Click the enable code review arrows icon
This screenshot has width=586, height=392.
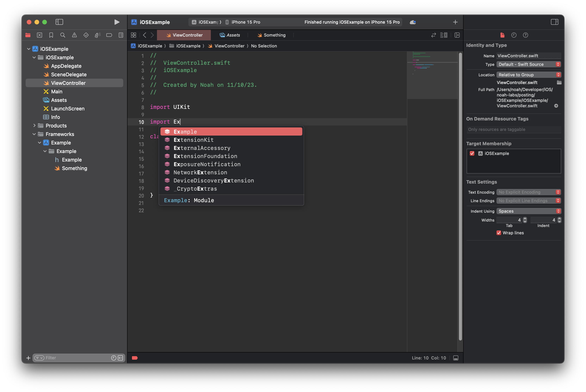[x=433, y=35]
